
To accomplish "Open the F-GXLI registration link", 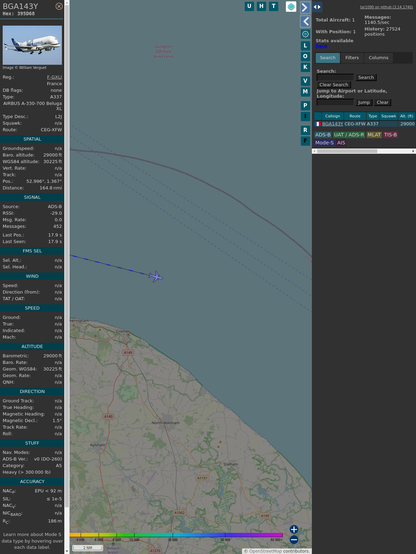I will pyautogui.click(x=54, y=77).
